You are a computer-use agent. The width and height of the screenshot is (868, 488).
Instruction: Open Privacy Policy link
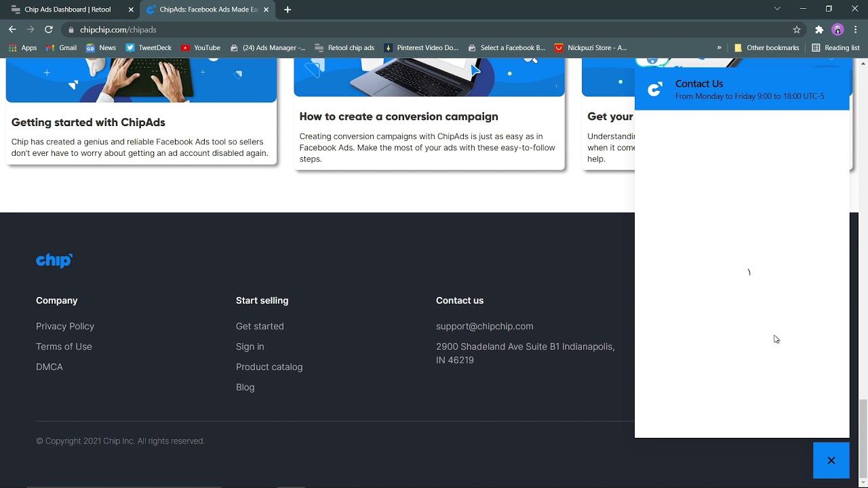coord(65,326)
